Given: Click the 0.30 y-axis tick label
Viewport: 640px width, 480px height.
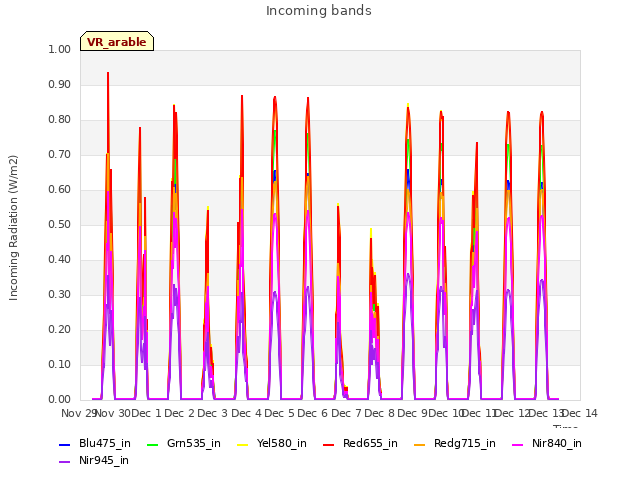Looking at the screenshot, I should pos(60,295).
